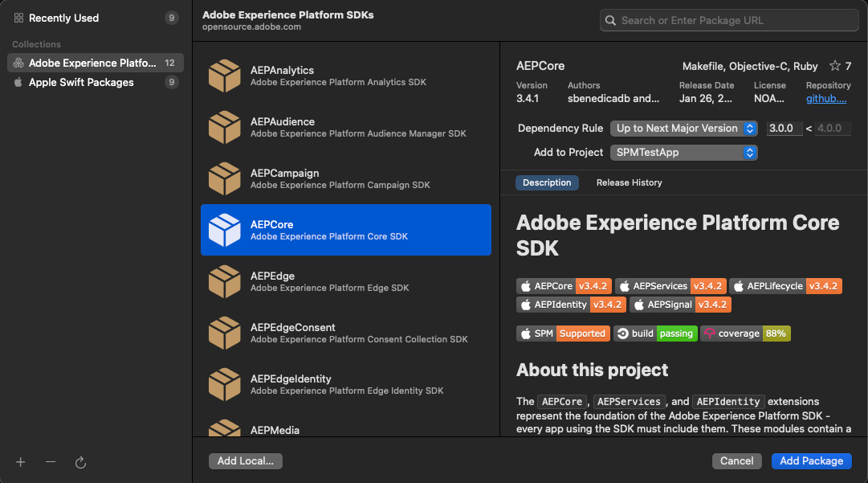Switch to the Description tab

(547, 182)
